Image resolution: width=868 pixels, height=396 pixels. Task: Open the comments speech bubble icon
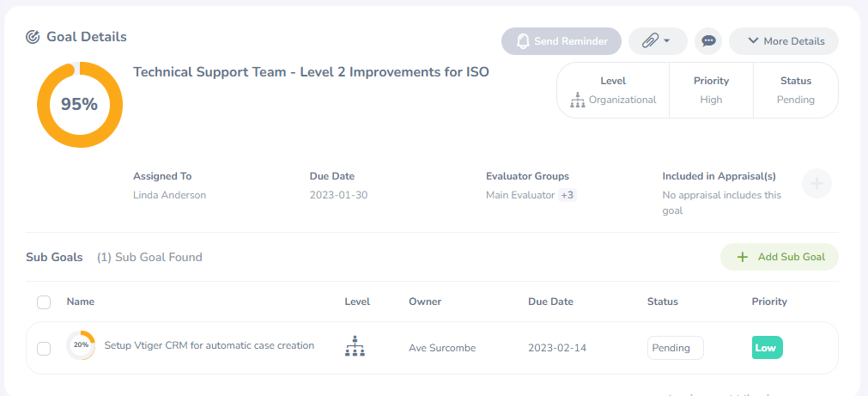(x=708, y=41)
